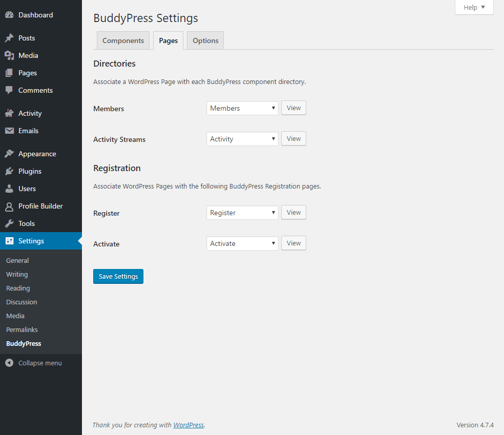The image size is (504, 435).
Task: Open General settings submenu
Action: 17,260
